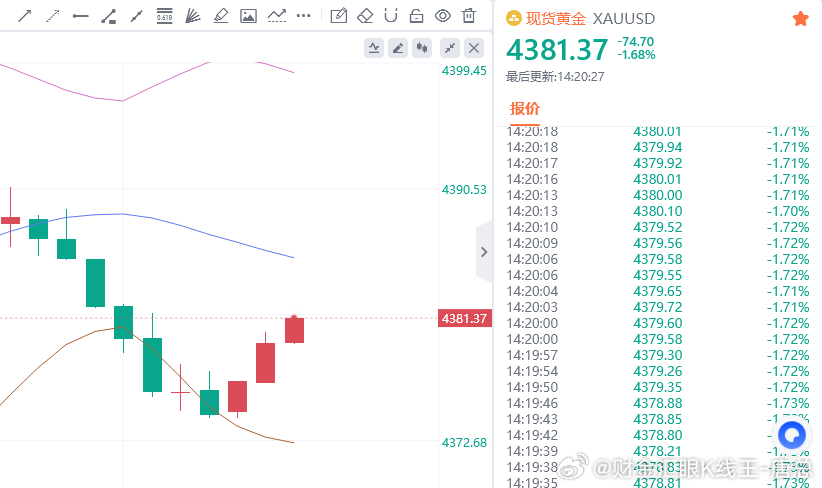
Task: Click the 现货黄金 title link
Action: (556, 19)
